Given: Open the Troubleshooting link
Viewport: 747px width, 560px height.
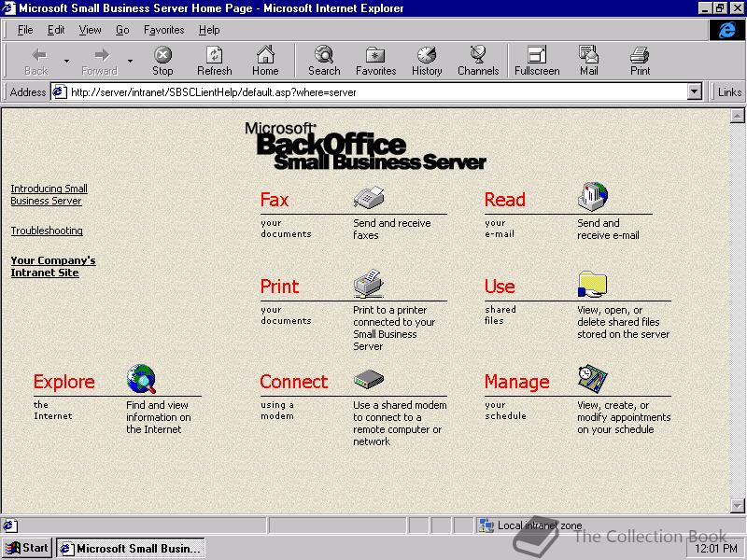Looking at the screenshot, I should tap(47, 231).
